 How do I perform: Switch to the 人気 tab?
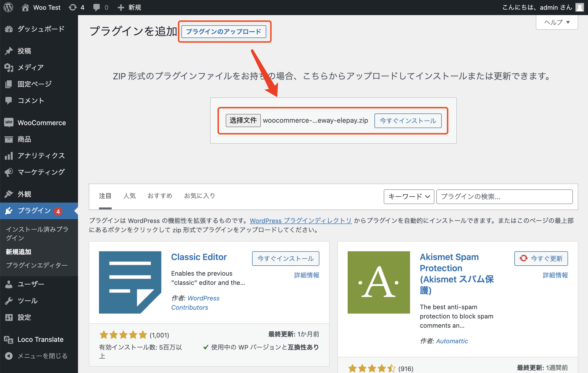[x=129, y=196]
